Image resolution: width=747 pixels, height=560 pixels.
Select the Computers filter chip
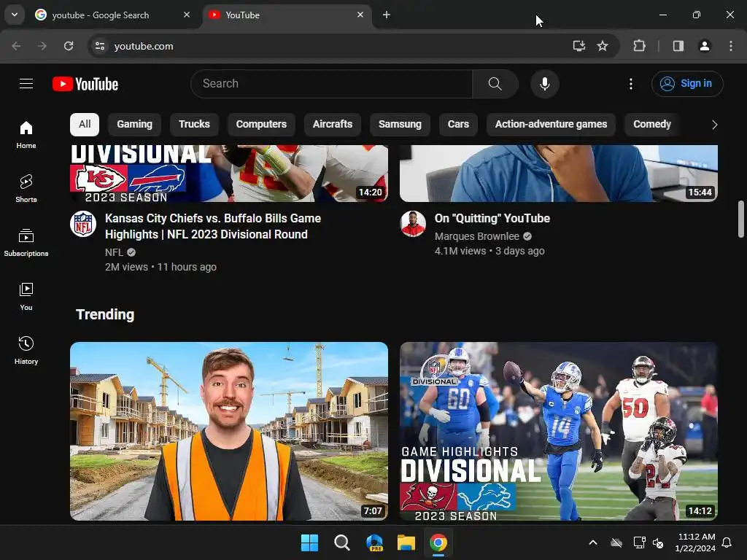click(261, 124)
